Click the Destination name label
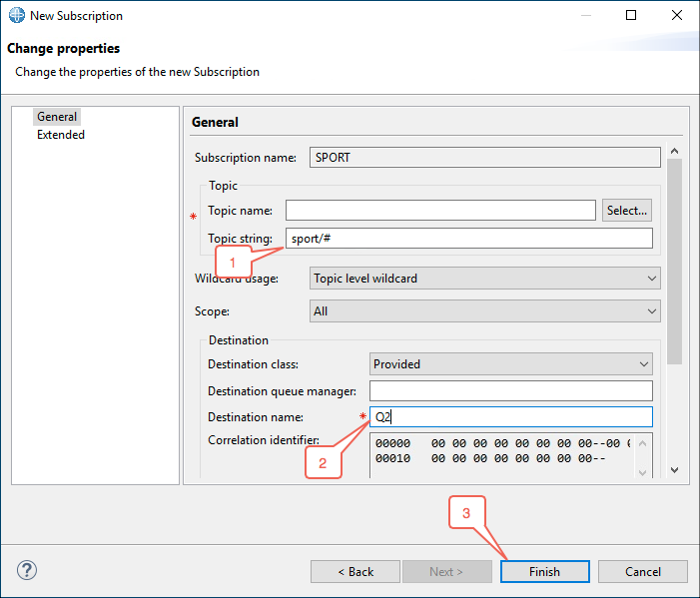Image resolution: width=700 pixels, height=598 pixels. point(256,417)
